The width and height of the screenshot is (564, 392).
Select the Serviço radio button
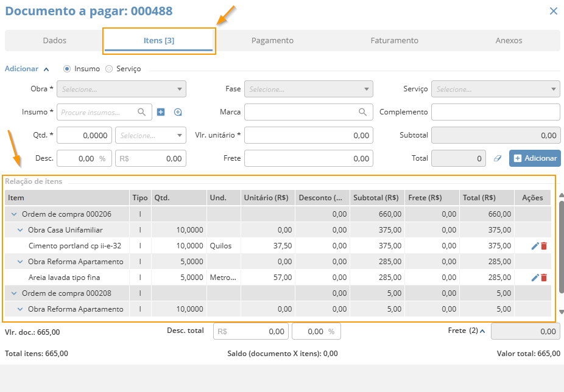point(109,69)
